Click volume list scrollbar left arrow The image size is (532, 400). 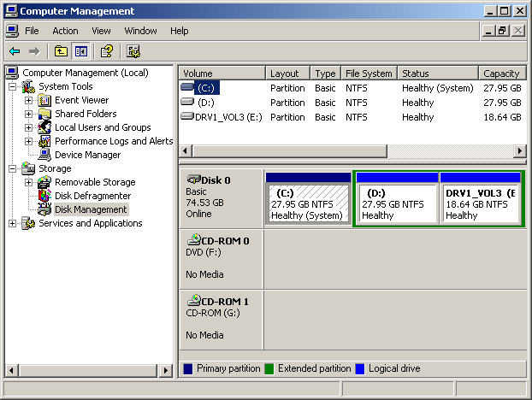(186, 150)
